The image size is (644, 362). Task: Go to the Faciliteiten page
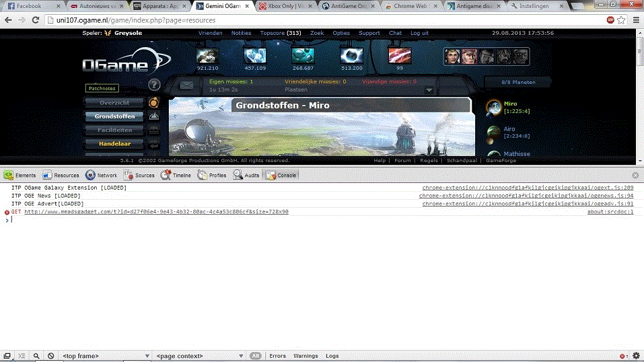(x=114, y=131)
